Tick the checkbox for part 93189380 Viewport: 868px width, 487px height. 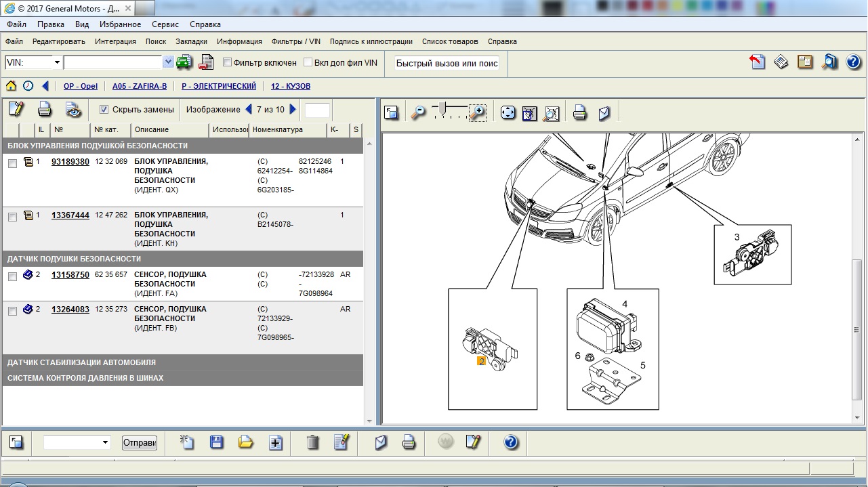(x=12, y=163)
